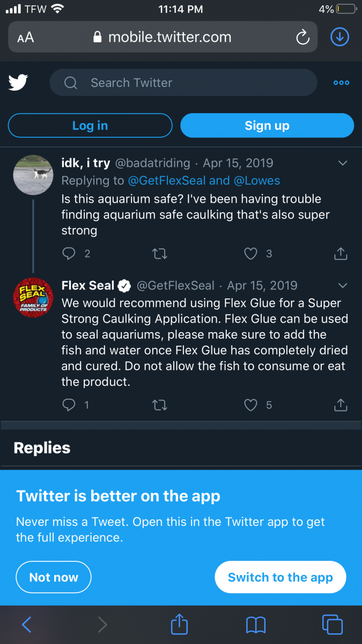The height and width of the screenshot is (644, 362).
Task: Reply to the Flex Seal tweet
Action: [69, 405]
